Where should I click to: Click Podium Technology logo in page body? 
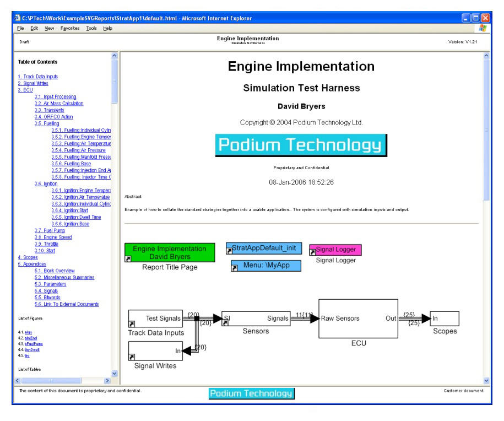(301, 145)
